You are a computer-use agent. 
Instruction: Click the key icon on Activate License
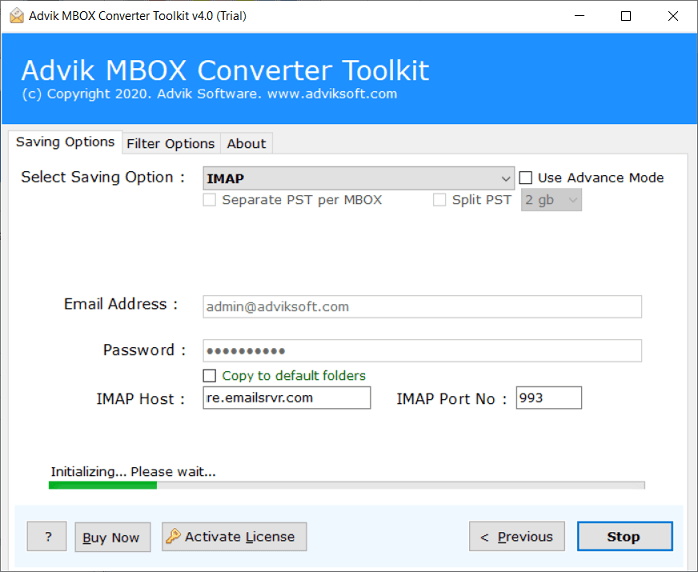[x=173, y=536]
